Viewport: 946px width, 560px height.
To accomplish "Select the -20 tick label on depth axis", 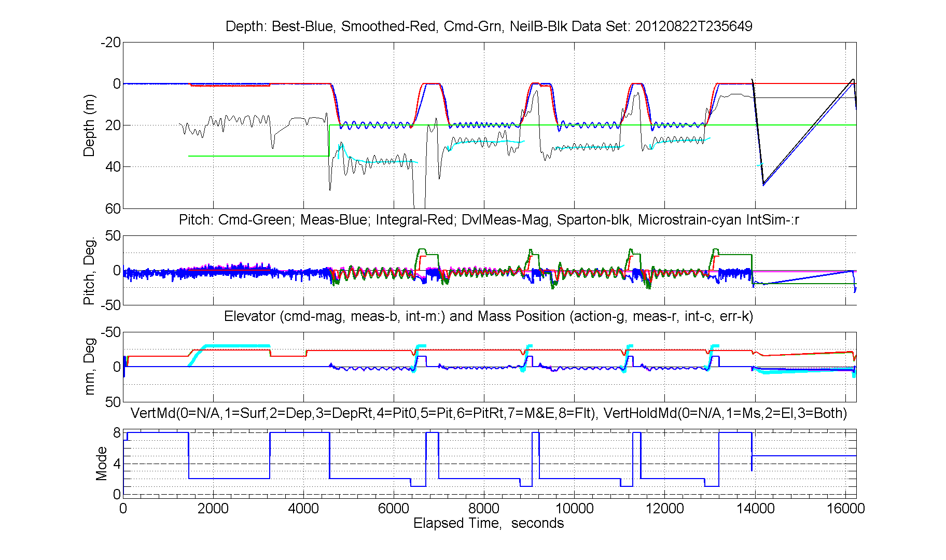I will [110, 43].
